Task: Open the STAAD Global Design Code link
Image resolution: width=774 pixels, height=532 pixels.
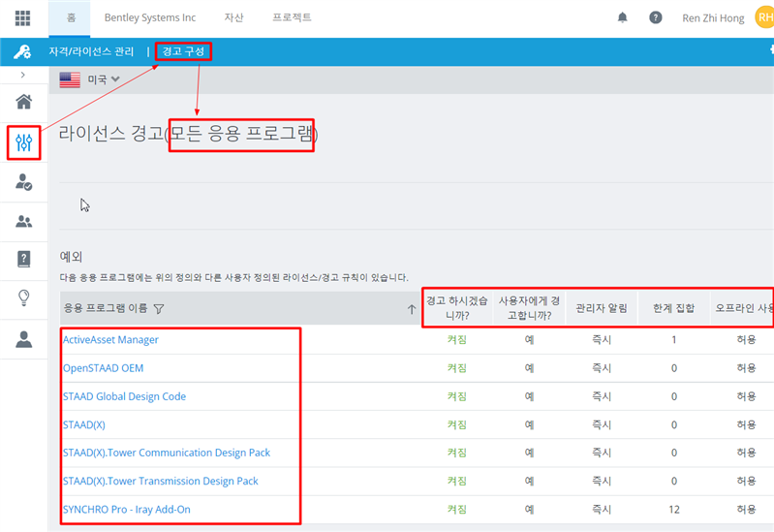Action: click(124, 396)
